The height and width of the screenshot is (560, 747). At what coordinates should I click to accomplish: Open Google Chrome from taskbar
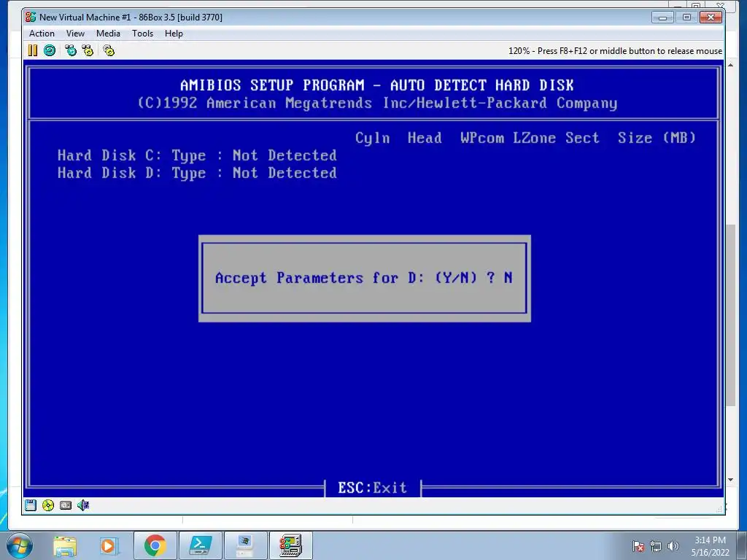(155, 545)
